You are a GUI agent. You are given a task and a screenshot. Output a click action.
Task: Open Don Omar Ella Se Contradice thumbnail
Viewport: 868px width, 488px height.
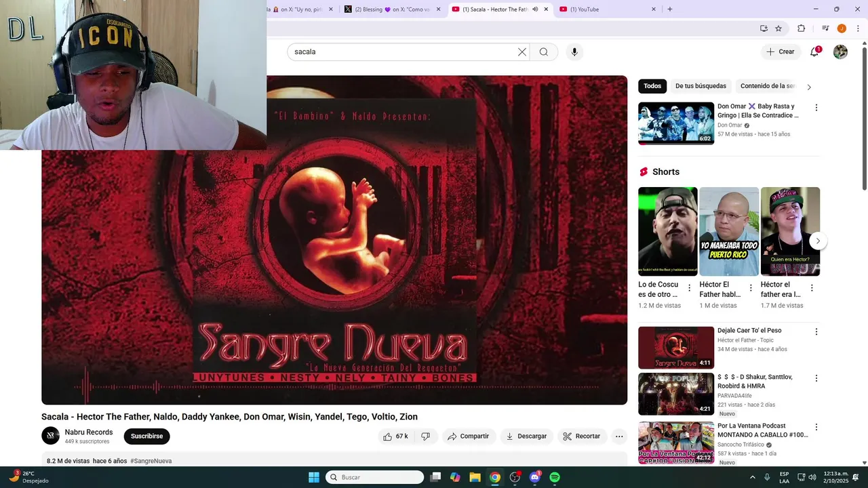[676, 123]
